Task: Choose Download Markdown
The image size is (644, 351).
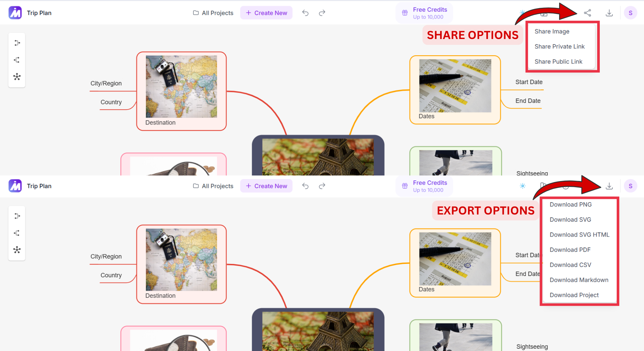Action: click(x=579, y=280)
